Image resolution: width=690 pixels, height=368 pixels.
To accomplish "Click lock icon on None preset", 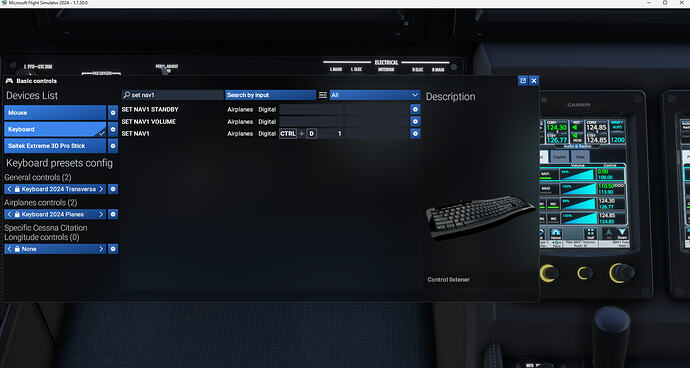I will pyautogui.click(x=17, y=249).
